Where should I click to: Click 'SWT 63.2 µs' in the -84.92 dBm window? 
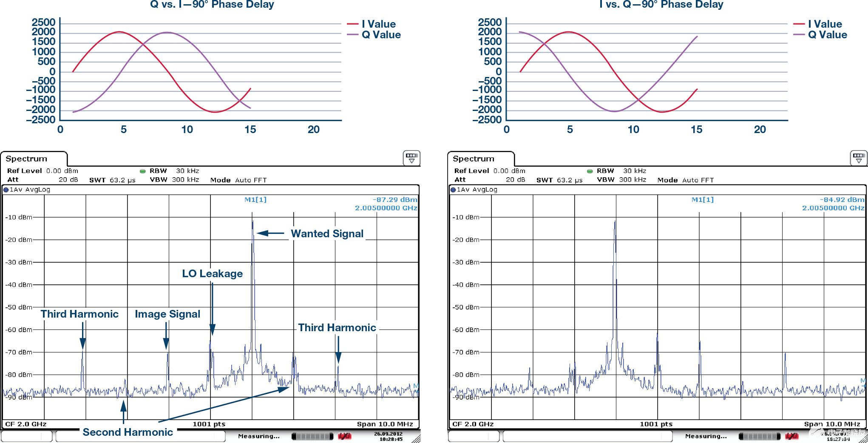click(559, 180)
